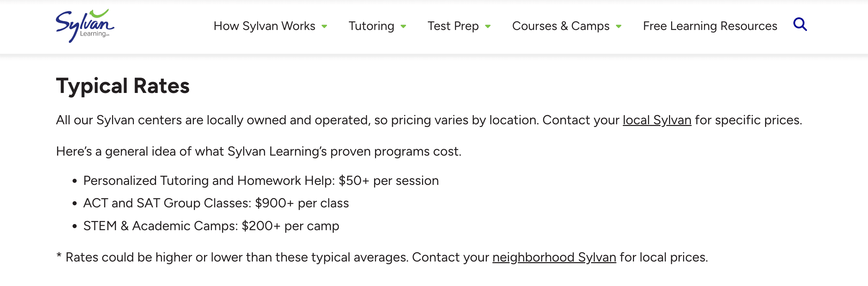Select the Personalized Tutoring pricing bullet

261,180
